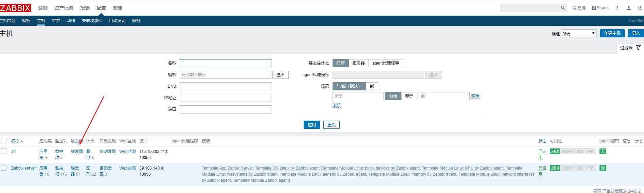Go to 模板 submenu
644x193 pixels.
click(x=26, y=21)
